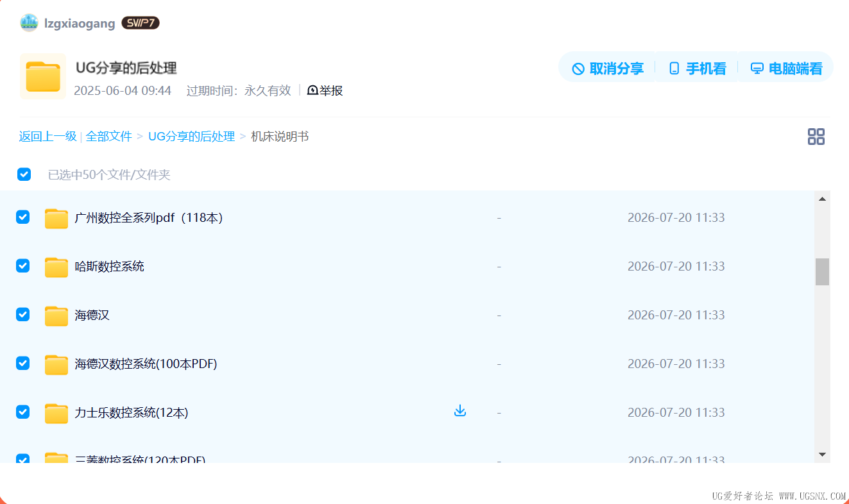
Task: Uncheck the select-all files checkbox
Action: [x=24, y=174]
